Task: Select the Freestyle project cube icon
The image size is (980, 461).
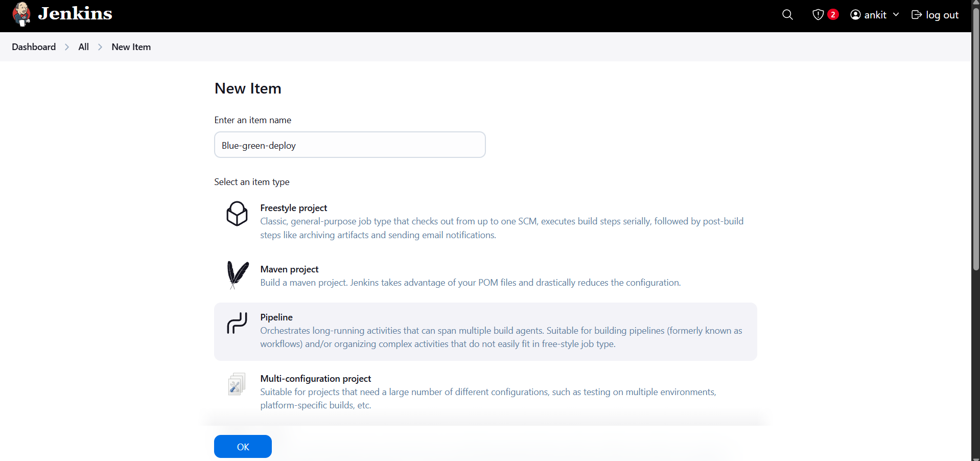Action: [x=237, y=214]
